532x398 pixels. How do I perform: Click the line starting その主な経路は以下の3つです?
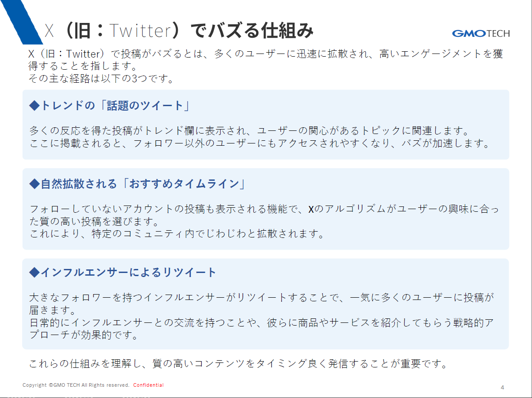(x=101, y=79)
